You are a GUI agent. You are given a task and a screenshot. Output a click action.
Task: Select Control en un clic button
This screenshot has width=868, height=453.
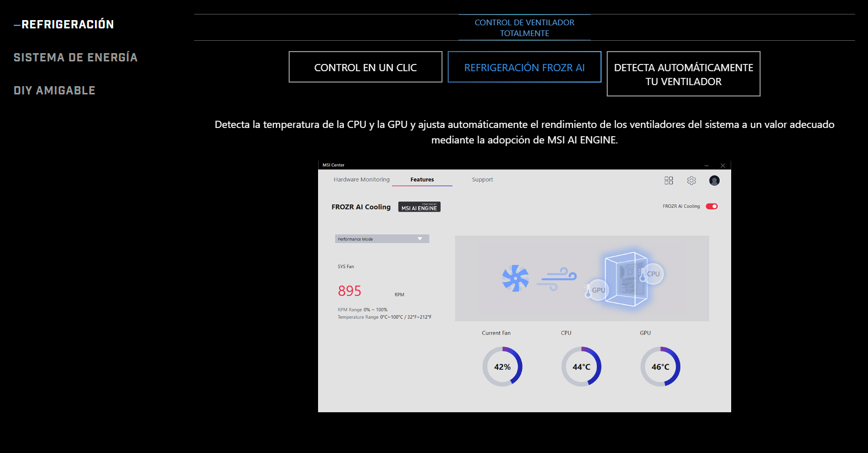click(x=366, y=67)
